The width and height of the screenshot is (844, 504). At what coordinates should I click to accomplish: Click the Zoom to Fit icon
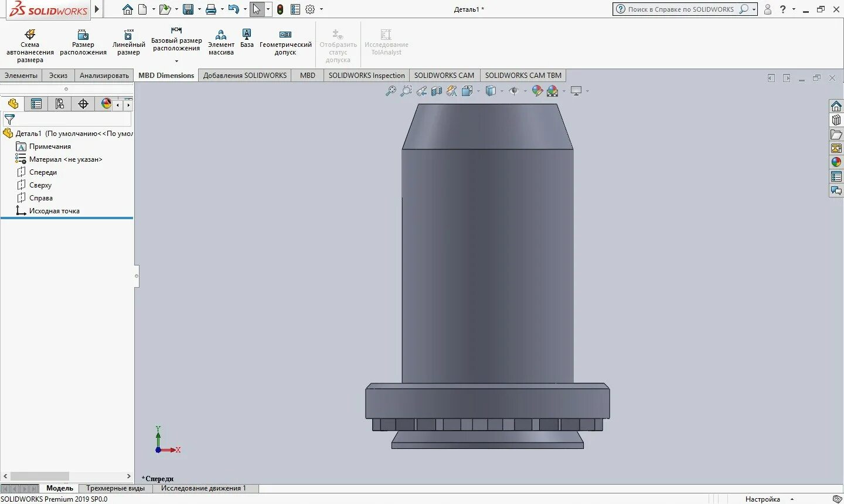(x=390, y=91)
